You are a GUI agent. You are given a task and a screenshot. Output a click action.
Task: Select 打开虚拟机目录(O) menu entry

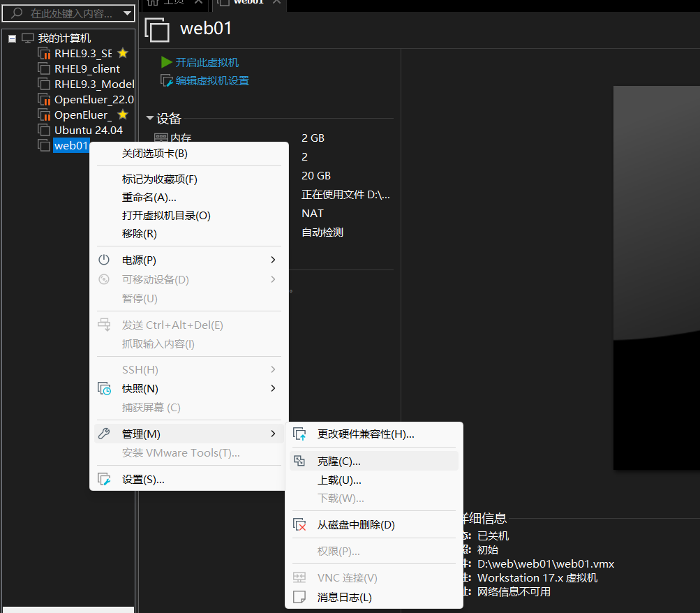(x=189, y=216)
